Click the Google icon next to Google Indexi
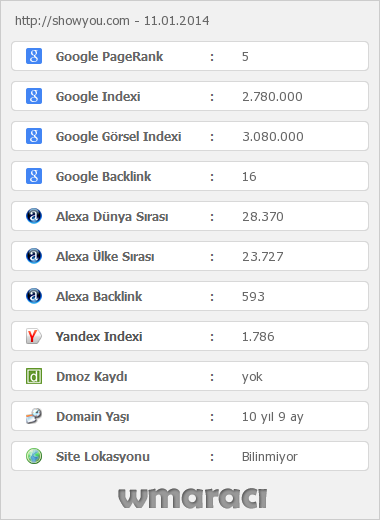Viewport: 380px width, 520px height. (x=34, y=96)
